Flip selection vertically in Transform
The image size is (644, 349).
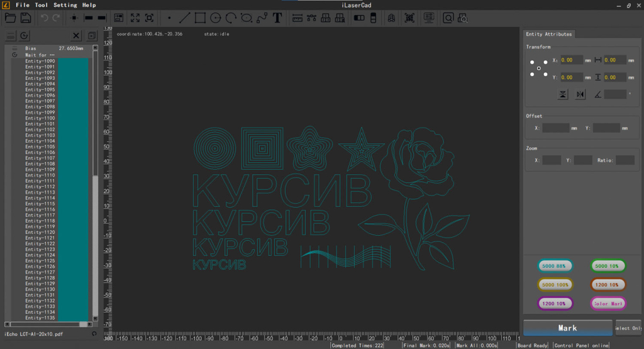563,94
